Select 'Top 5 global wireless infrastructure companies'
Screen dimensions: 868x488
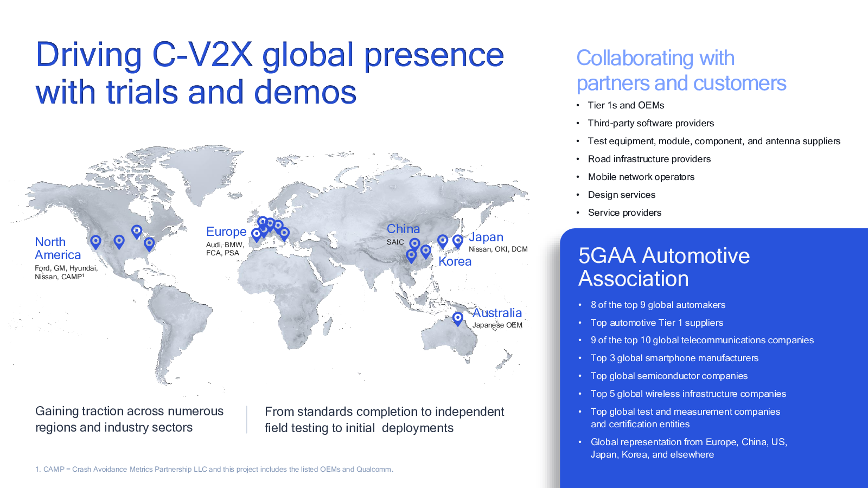click(x=688, y=394)
